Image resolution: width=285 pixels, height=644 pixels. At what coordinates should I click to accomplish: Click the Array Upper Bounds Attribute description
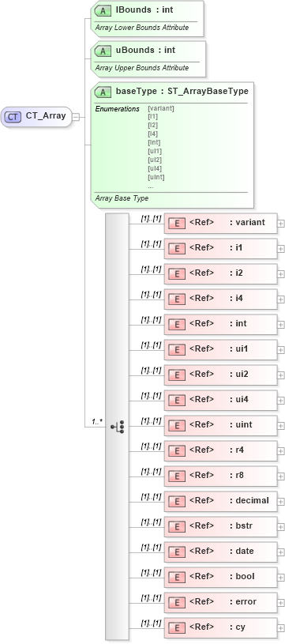(142, 68)
